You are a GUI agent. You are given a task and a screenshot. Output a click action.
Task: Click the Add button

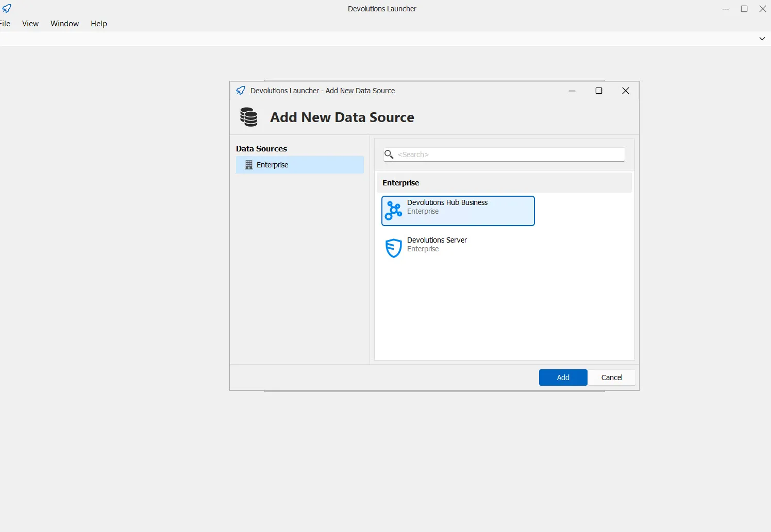coord(563,377)
